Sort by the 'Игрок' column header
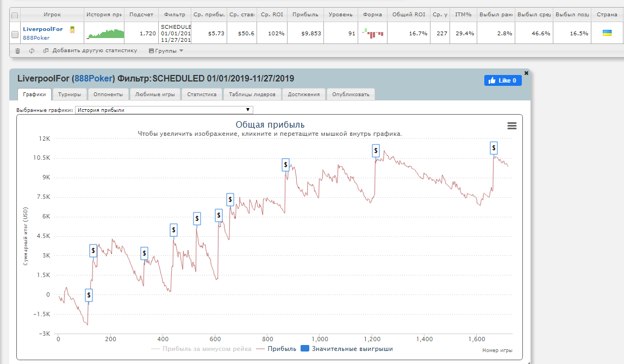Screen dimensions: 624x364 52,15
